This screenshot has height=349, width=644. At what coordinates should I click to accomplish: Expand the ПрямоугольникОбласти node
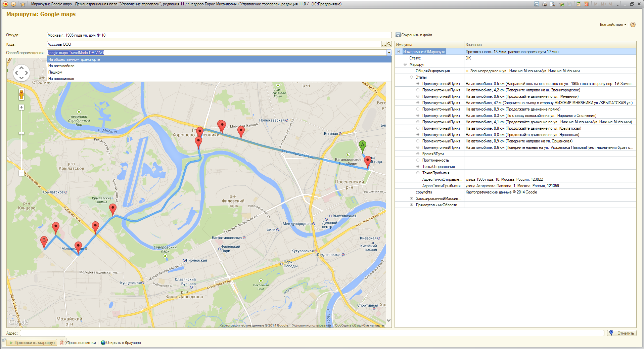pos(411,205)
